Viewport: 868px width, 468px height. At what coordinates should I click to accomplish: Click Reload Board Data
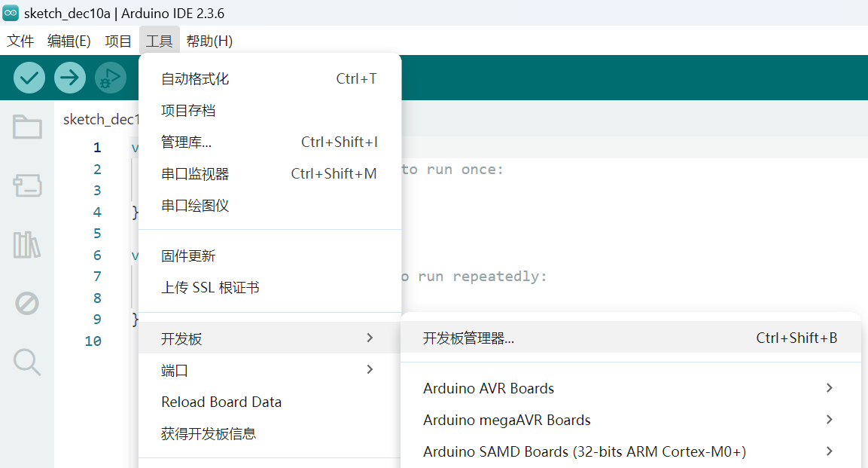[x=221, y=402]
